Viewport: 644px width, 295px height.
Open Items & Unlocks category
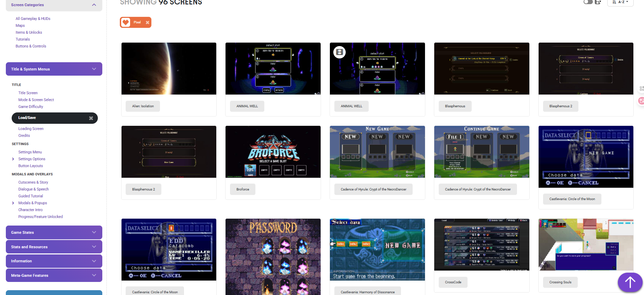[29, 32]
